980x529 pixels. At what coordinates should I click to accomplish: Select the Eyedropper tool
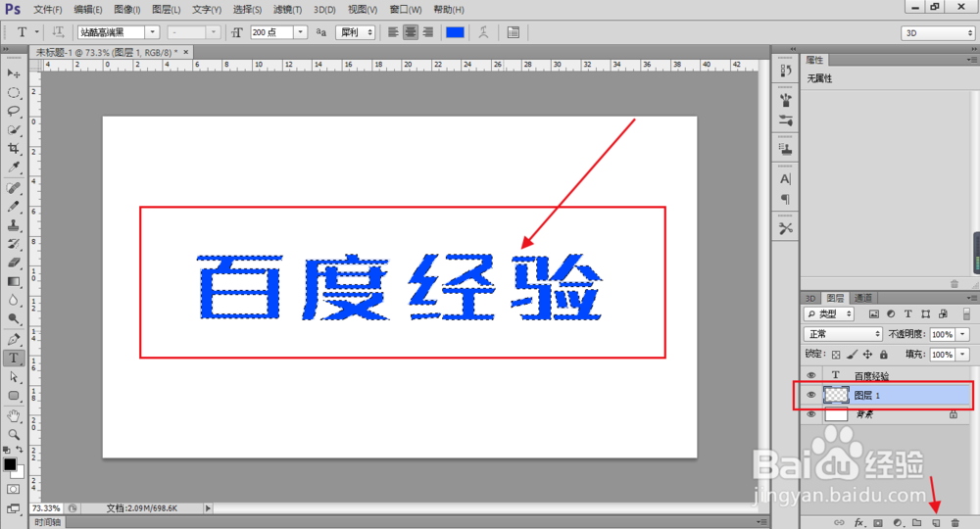coord(13,168)
